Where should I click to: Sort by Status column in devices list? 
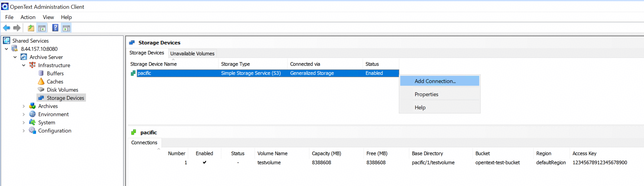(381, 64)
